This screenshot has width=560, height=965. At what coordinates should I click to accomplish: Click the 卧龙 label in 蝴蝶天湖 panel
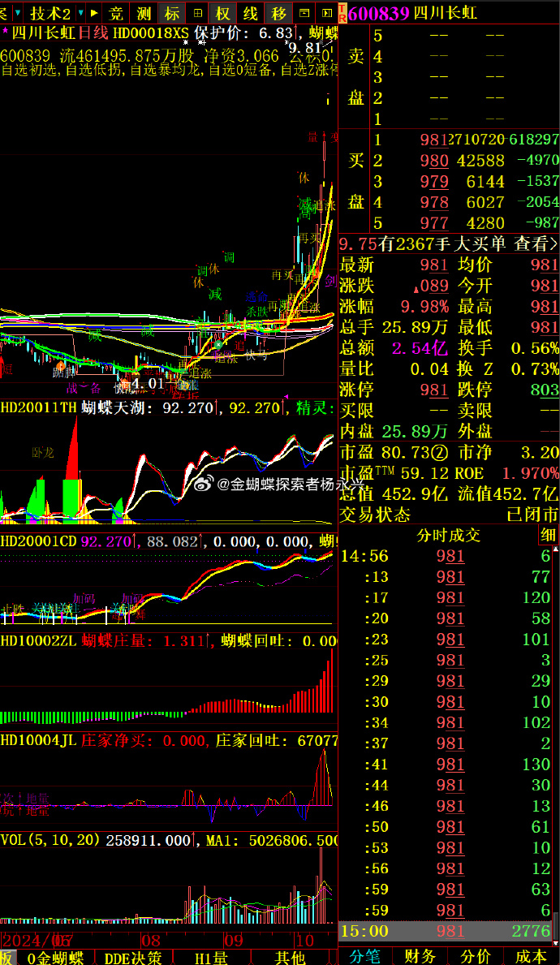click(43, 452)
